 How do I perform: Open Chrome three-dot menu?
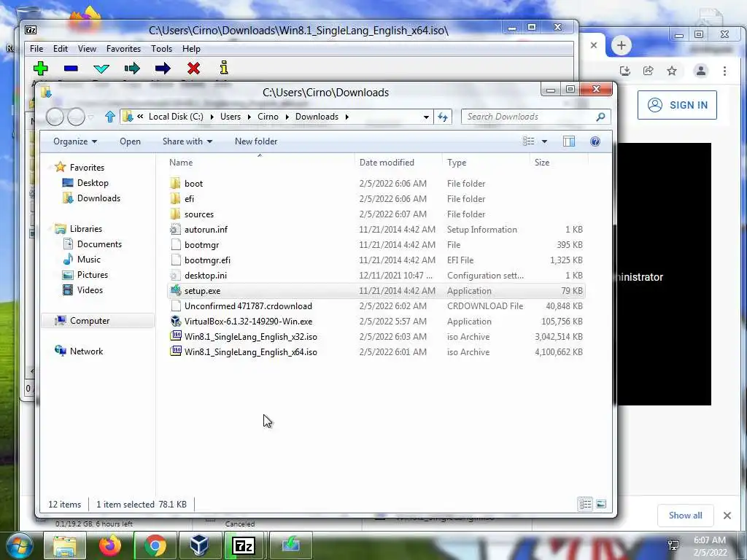(x=724, y=71)
